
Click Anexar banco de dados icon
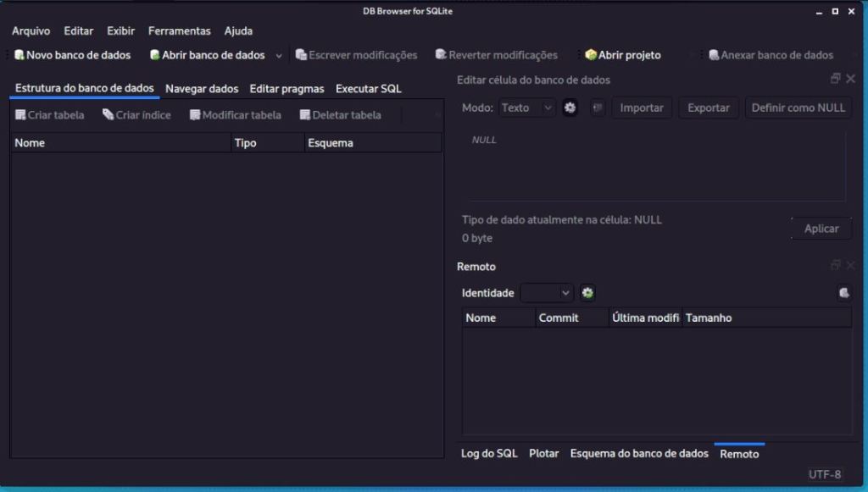(x=715, y=55)
